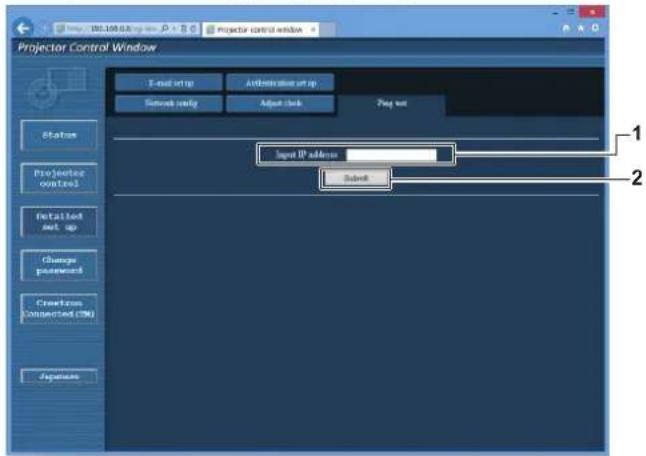The image size is (646, 456).
Task: Open the Authentication set up page
Action: click(x=281, y=83)
